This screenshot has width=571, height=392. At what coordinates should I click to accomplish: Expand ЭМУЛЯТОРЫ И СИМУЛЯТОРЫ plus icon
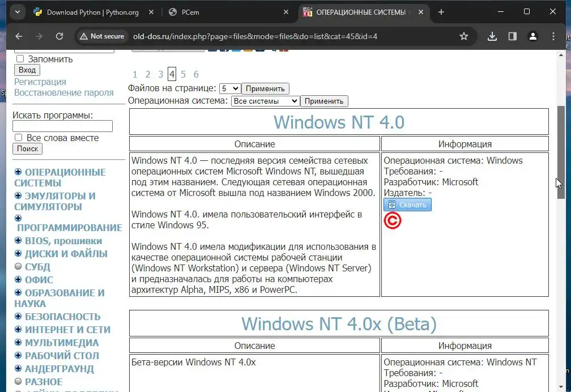[x=18, y=195]
